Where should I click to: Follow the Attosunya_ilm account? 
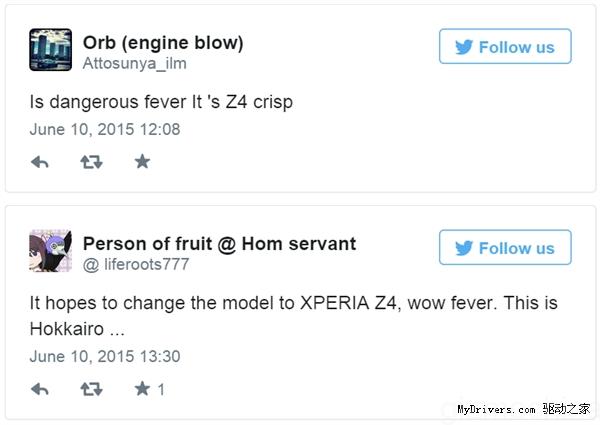tap(505, 47)
